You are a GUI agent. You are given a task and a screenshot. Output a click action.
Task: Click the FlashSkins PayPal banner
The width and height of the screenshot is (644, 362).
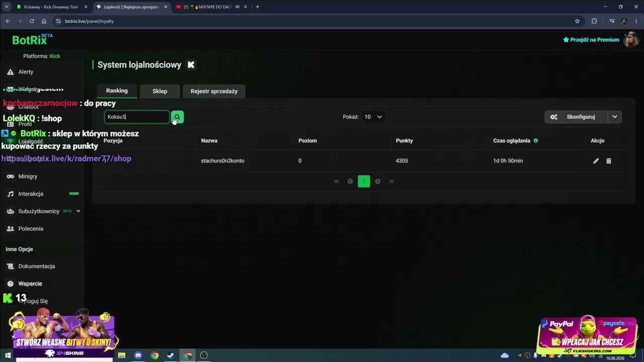pos(588,334)
